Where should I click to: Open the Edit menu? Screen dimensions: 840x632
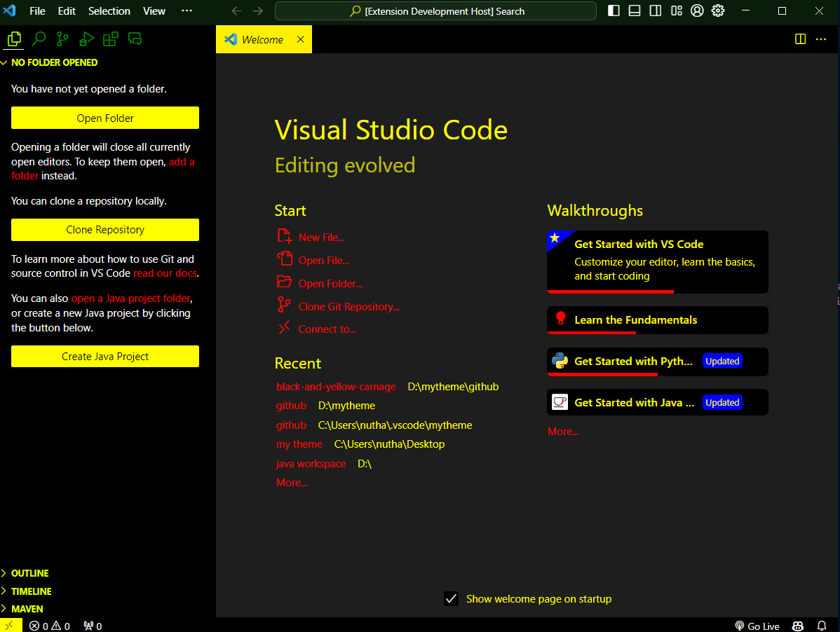tap(67, 11)
